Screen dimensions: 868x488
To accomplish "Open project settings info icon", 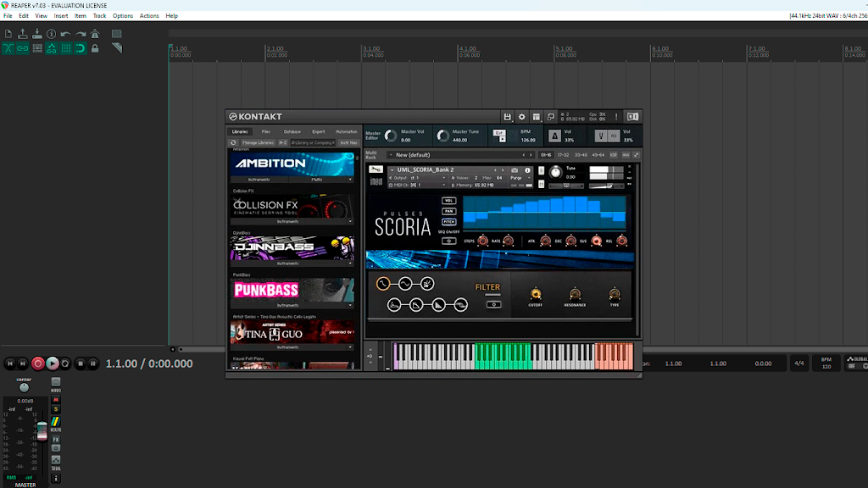I will pyautogui.click(x=52, y=34).
